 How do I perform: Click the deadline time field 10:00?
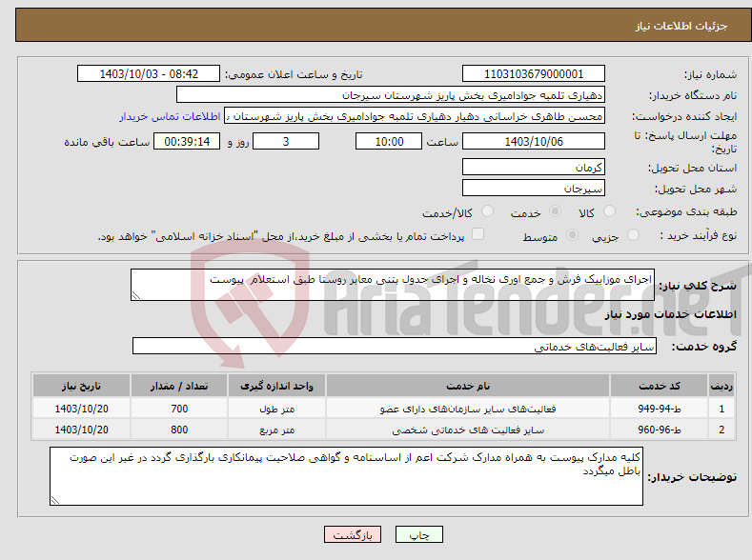[x=389, y=141]
